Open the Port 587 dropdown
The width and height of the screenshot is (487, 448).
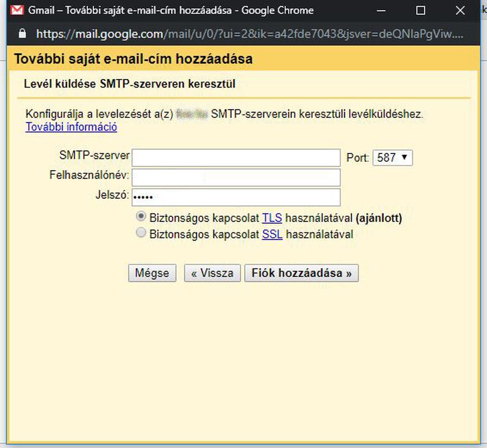(x=393, y=158)
